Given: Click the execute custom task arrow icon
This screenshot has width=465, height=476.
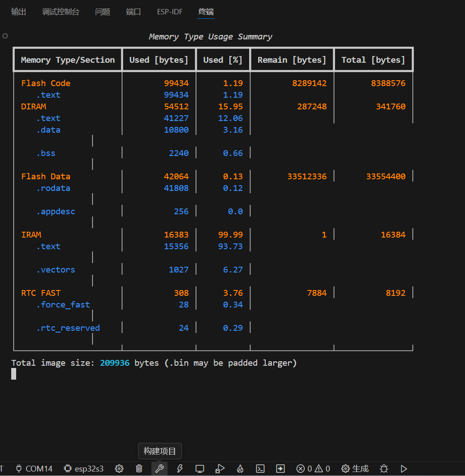Looking at the screenshot, I should click(x=280, y=469).
